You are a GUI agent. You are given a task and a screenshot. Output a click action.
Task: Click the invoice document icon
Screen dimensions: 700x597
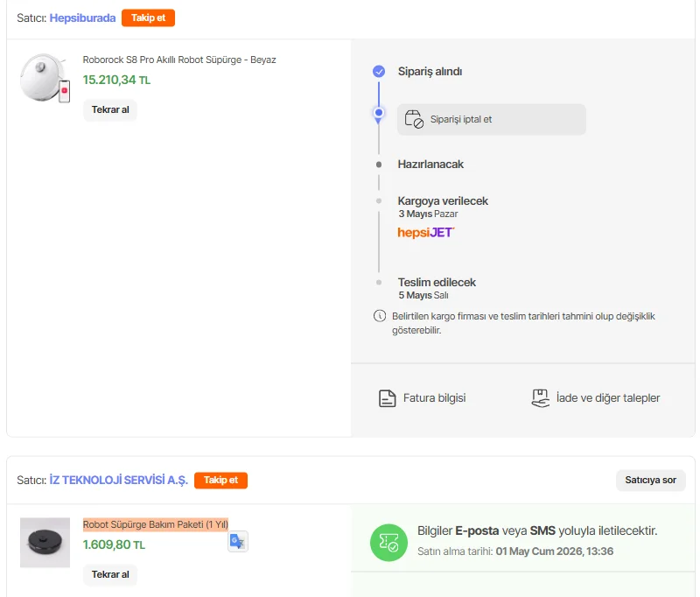387,397
